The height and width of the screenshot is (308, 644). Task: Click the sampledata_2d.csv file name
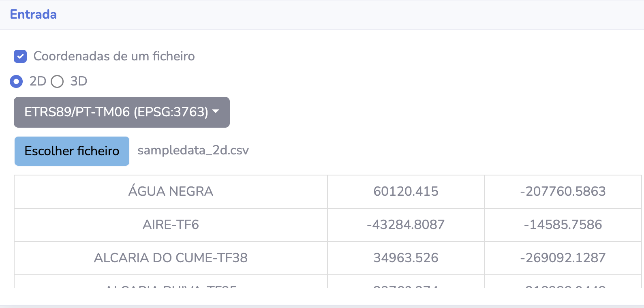(x=193, y=150)
